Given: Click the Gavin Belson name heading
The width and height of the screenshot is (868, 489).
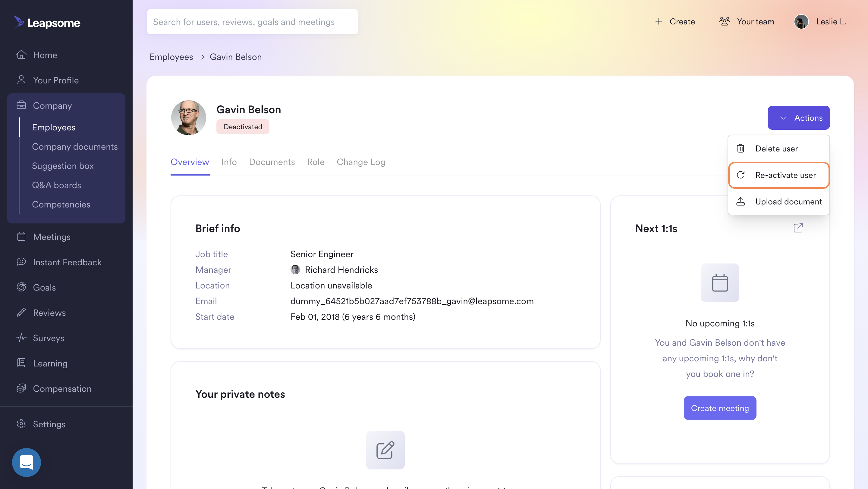Looking at the screenshot, I should 248,109.
